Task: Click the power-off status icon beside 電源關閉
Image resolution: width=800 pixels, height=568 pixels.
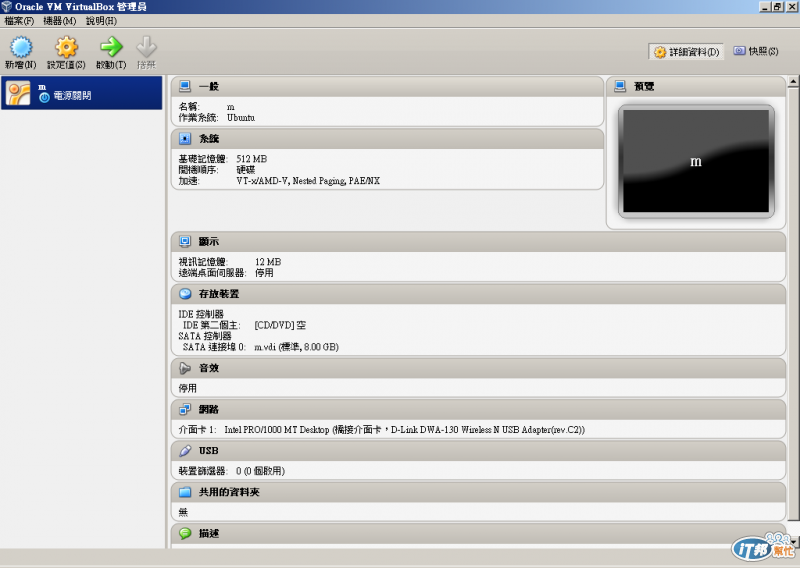Action: tap(44, 96)
